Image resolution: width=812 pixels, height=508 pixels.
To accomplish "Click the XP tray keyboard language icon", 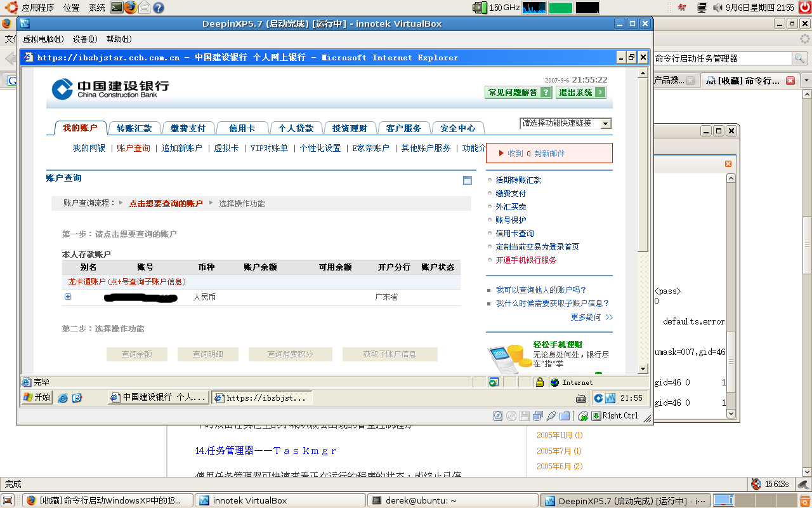I will coord(580,398).
